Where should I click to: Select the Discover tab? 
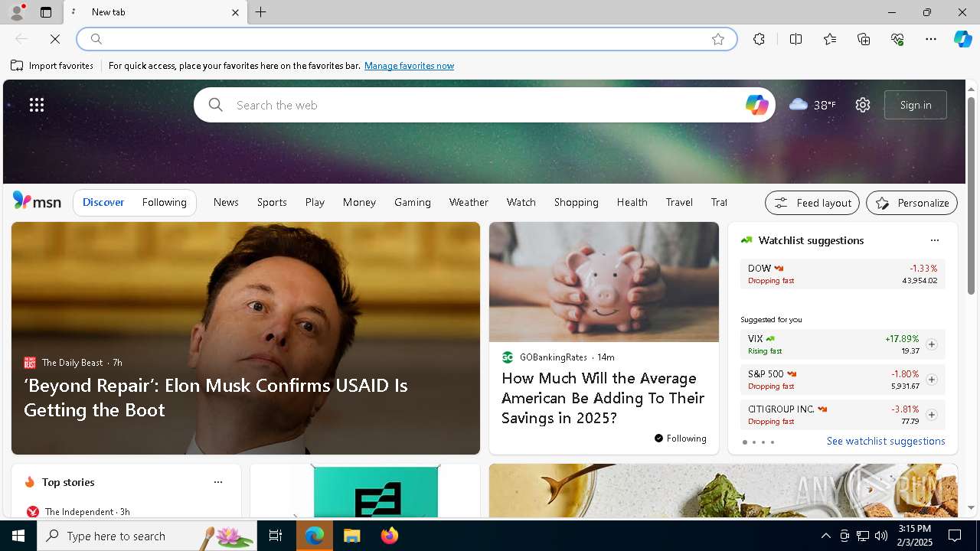click(103, 202)
